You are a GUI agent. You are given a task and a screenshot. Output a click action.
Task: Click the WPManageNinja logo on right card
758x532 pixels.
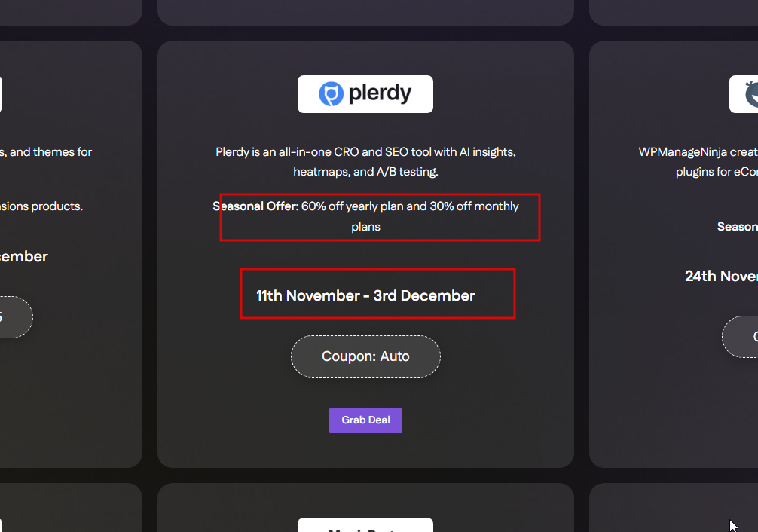(746, 94)
